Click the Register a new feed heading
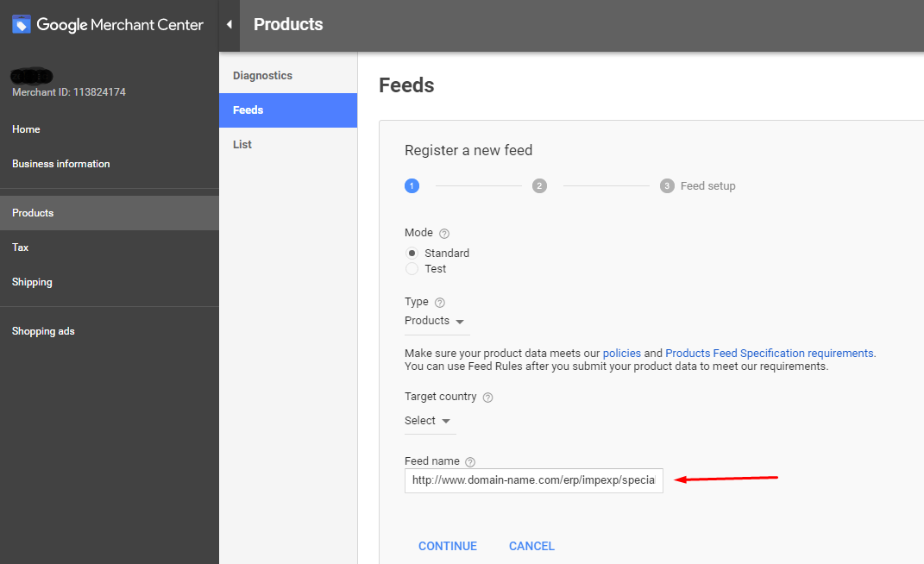This screenshot has width=924, height=564. [x=468, y=150]
